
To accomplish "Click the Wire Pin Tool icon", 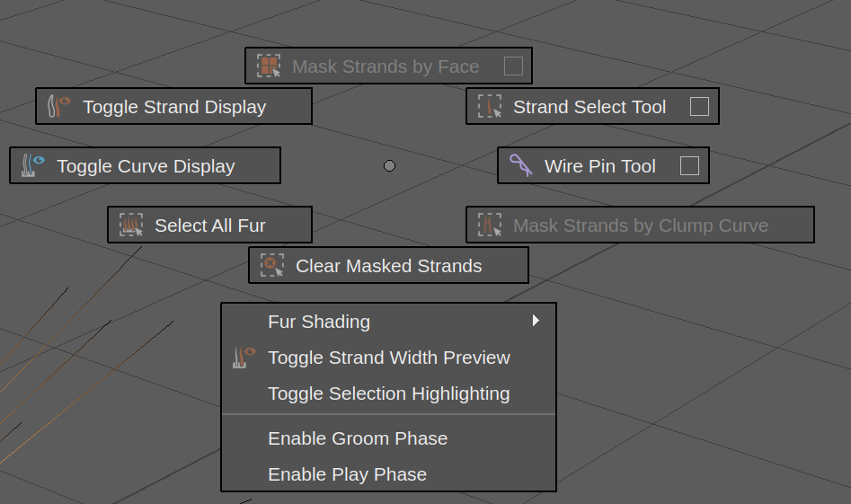I will click(521, 165).
